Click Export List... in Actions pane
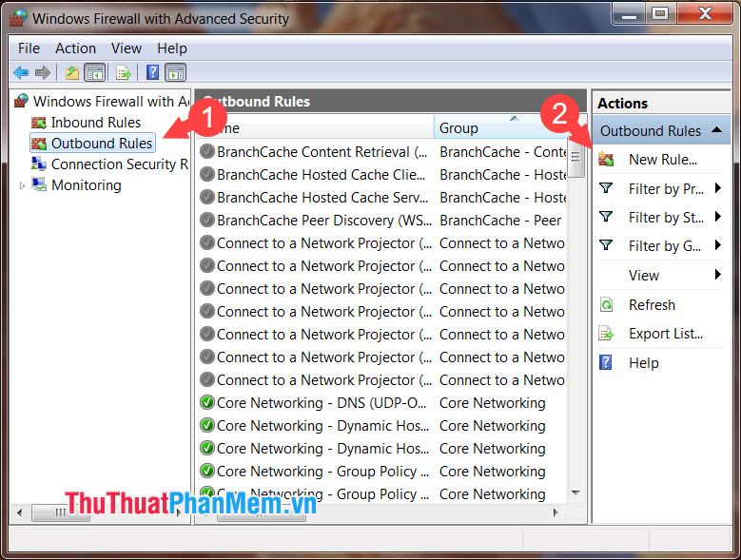Viewport: 741px width, 560px height. 666,334
